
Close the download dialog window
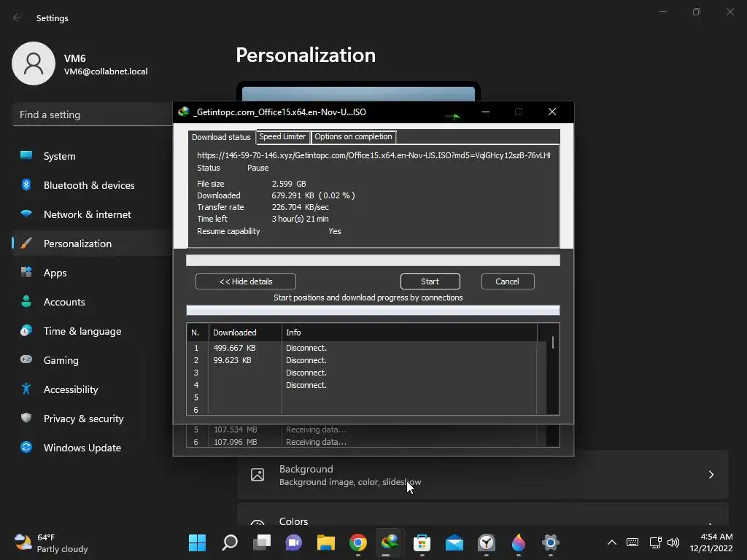point(552,112)
